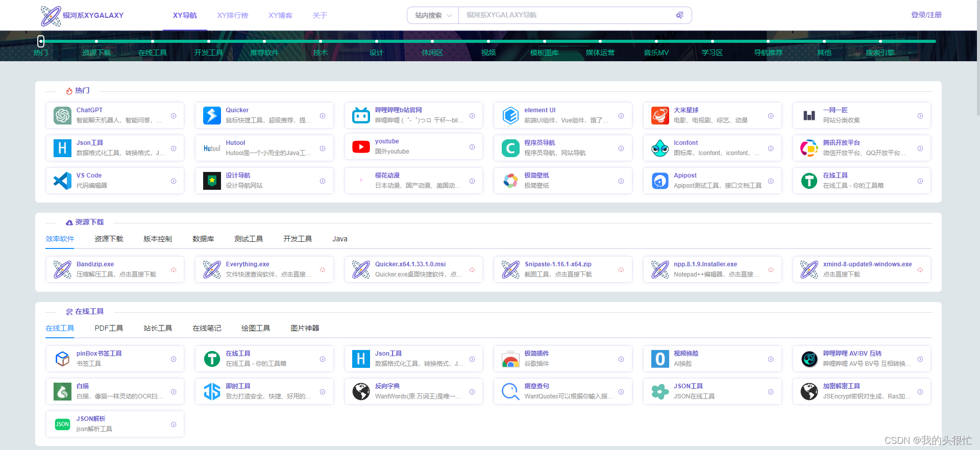The width and height of the screenshot is (980, 450).
Task: Click the 据意查句 magnifier icon
Action: (x=510, y=391)
